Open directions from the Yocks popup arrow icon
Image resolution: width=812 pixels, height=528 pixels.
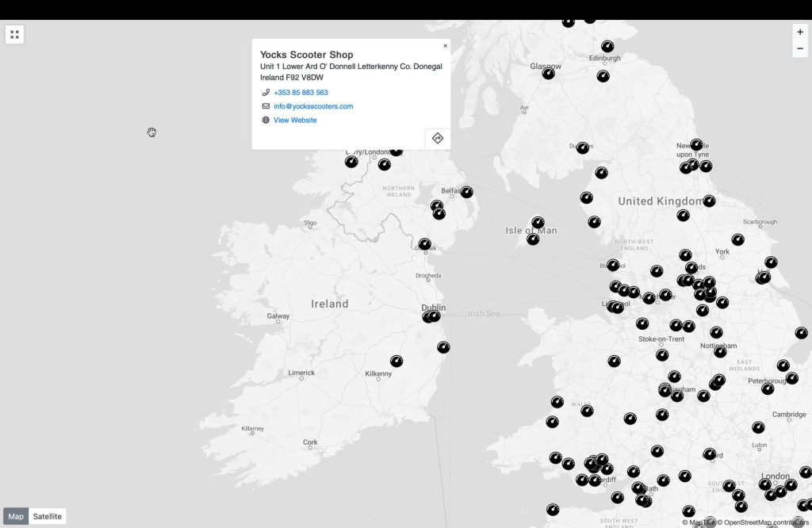(437, 139)
